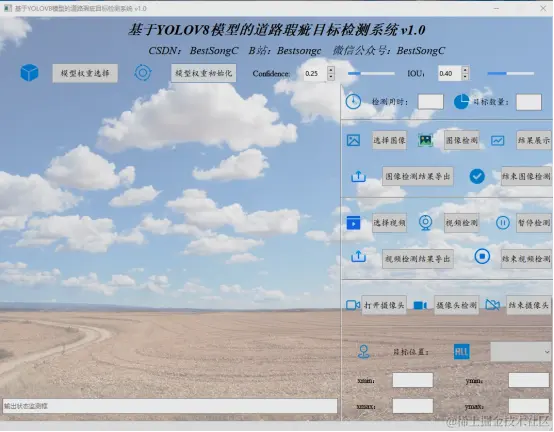Pause using the 暂停检测 button
The height and width of the screenshot is (432, 554).
pyautogui.click(x=534, y=223)
